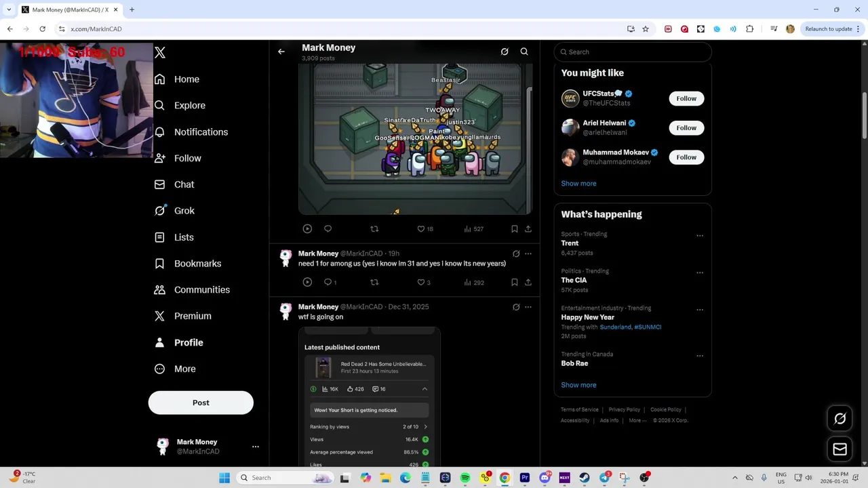
Task: Open Trent trending topic
Action: pos(570,243)
